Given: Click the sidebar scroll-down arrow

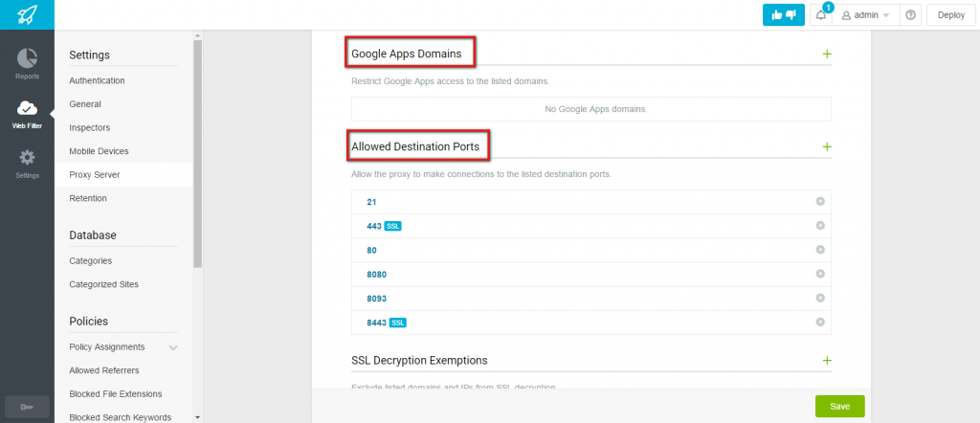Looking at the screenshot, I should tap(197, 416).
